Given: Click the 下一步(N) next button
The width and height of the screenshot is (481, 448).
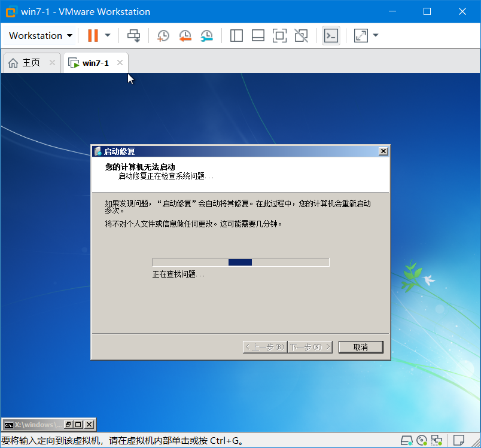Looking at the screenshot, I should click(310, 347).
